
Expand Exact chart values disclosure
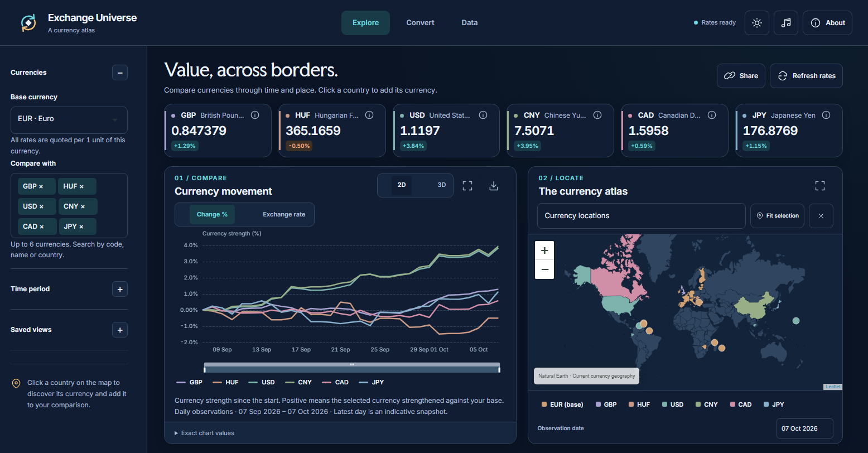pyautogui.click(x=204, y=433)
